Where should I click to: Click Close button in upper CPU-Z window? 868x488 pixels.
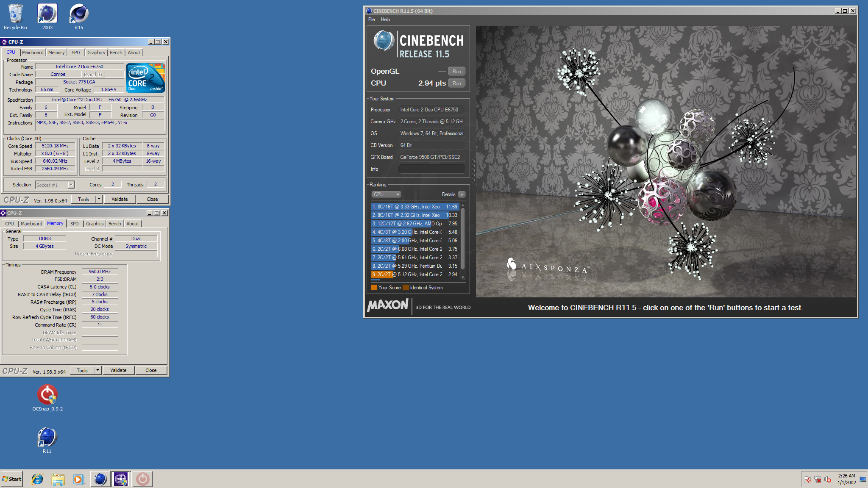[152, 199]
